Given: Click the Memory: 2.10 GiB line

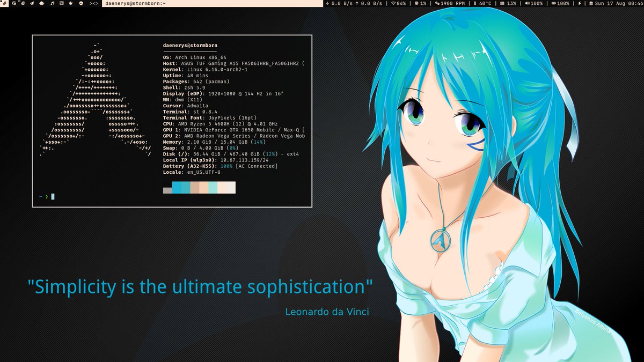Looking at the screenshot, I should tap(214, 142).
